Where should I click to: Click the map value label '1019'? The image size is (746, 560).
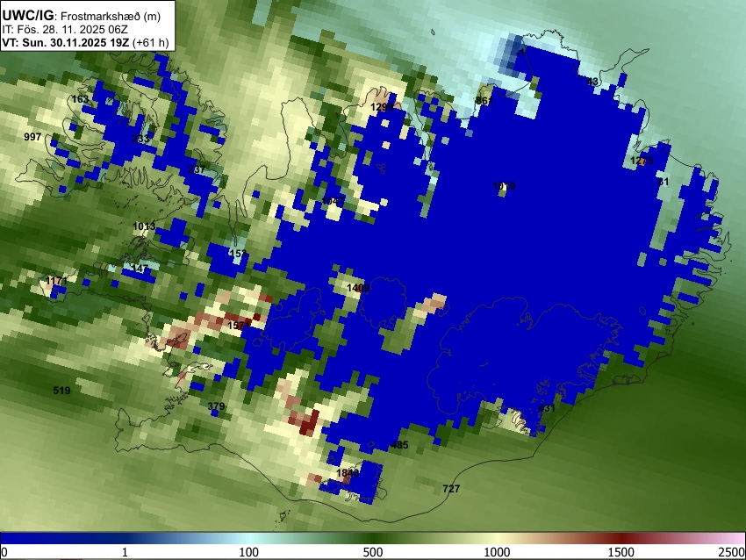click(x=504, y=186)
